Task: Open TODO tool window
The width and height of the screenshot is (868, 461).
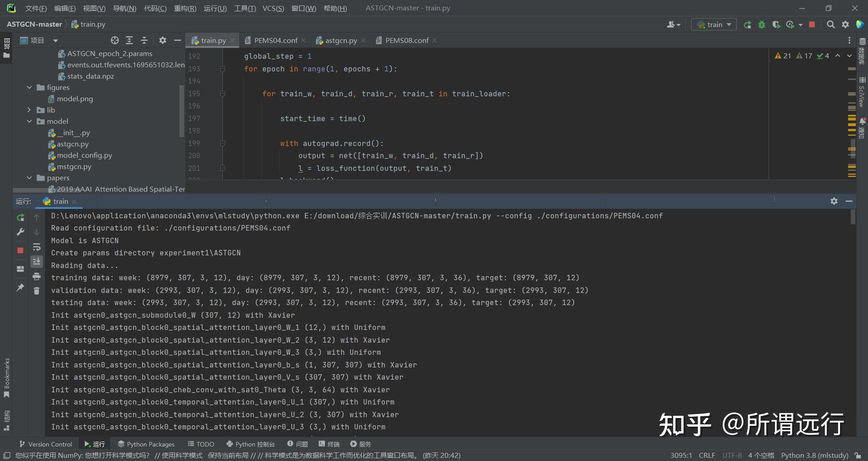Action: point(201,444)
